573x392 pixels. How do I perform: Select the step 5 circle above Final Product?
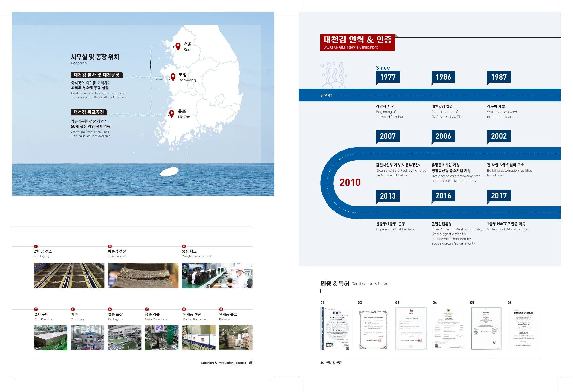[110, 246]
